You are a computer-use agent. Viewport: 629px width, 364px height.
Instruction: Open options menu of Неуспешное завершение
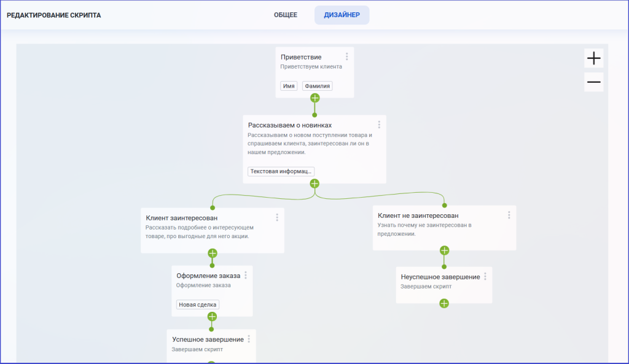pos(485,277)
